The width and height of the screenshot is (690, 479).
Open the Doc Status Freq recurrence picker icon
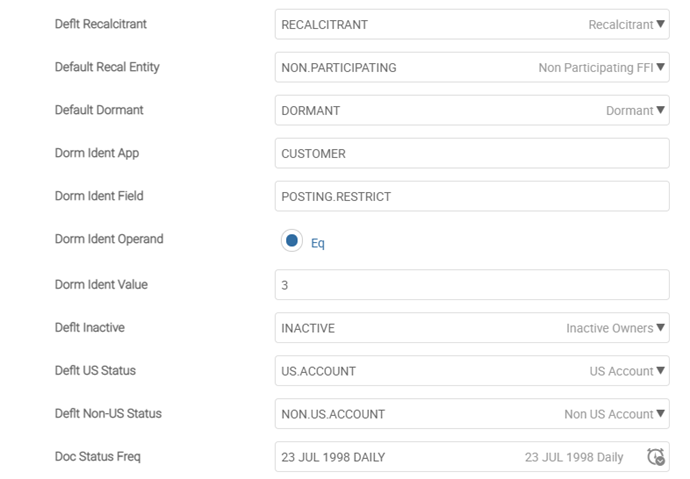coord(656,457)
